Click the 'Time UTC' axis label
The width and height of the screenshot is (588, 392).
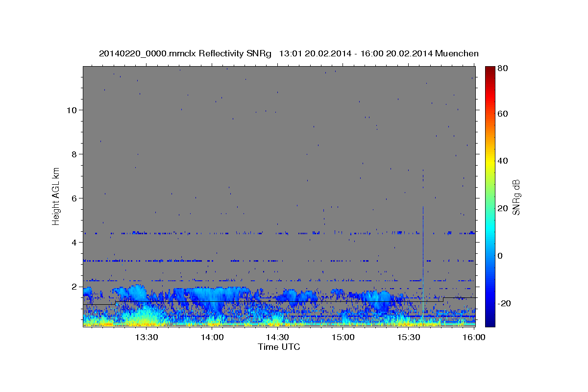coord(279,347)
